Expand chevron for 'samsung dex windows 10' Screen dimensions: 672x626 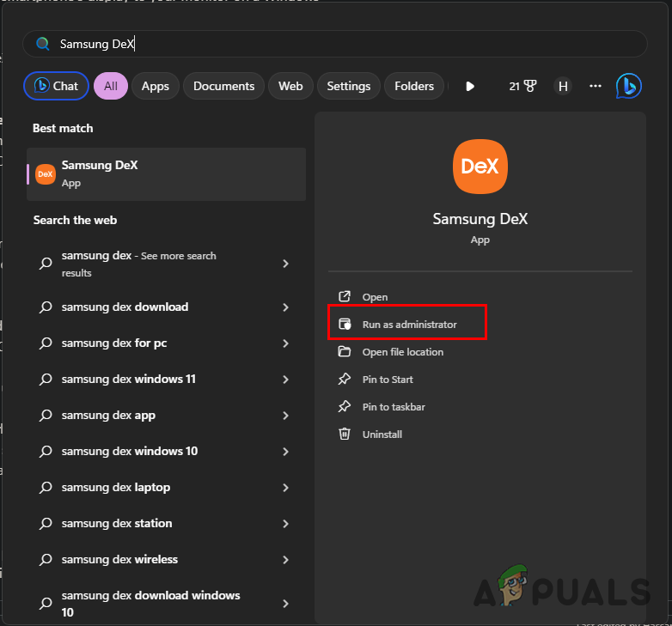pyautogui.click(x=286, y=452)
